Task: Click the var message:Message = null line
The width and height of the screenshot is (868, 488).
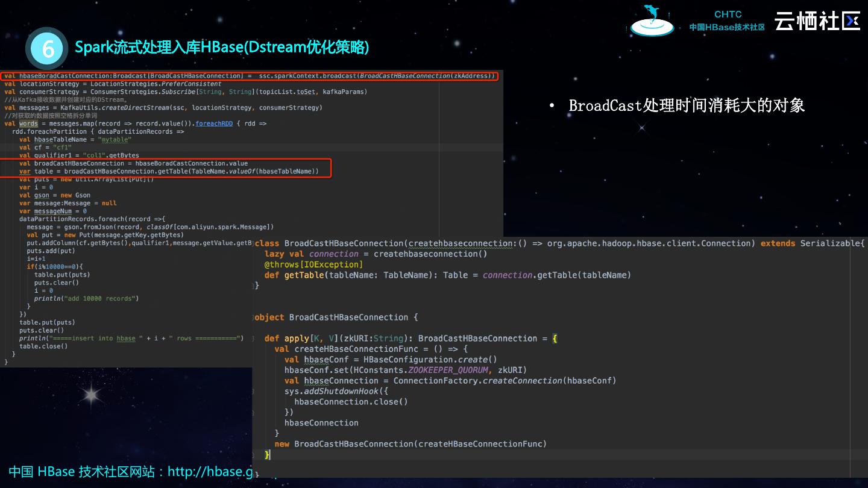Action: pyautogui.click(x=68, y=203)
